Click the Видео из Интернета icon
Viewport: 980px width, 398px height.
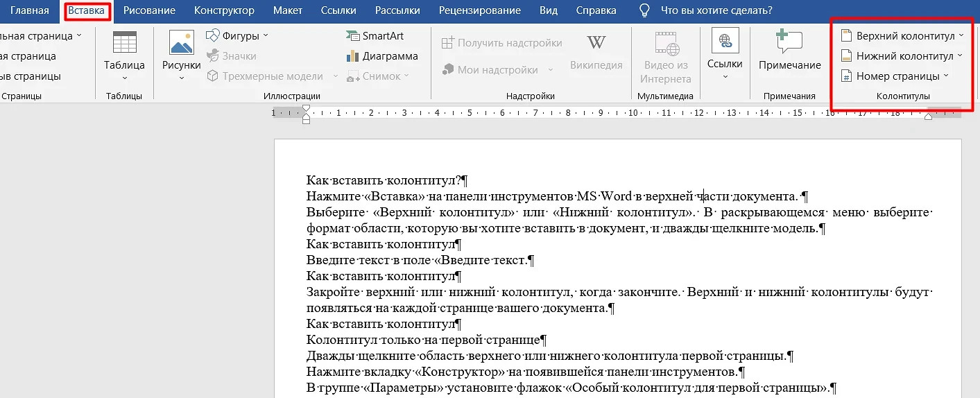[665, 43]
